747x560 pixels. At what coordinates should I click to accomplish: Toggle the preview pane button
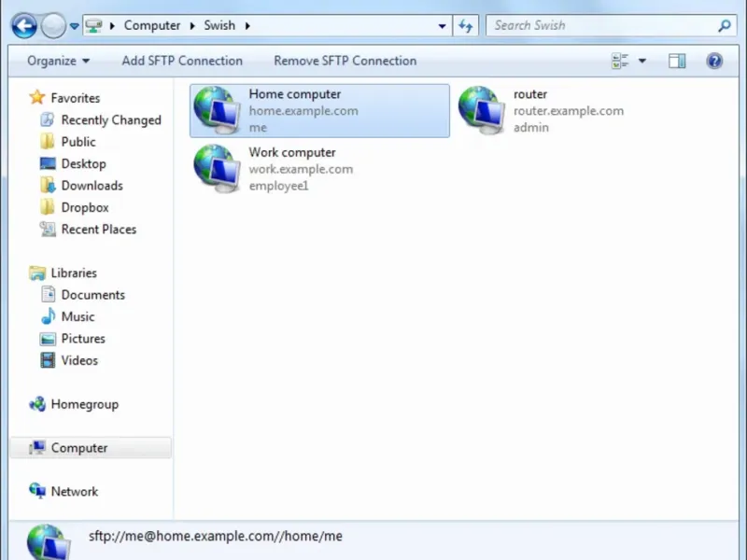[x=677, y=61]
